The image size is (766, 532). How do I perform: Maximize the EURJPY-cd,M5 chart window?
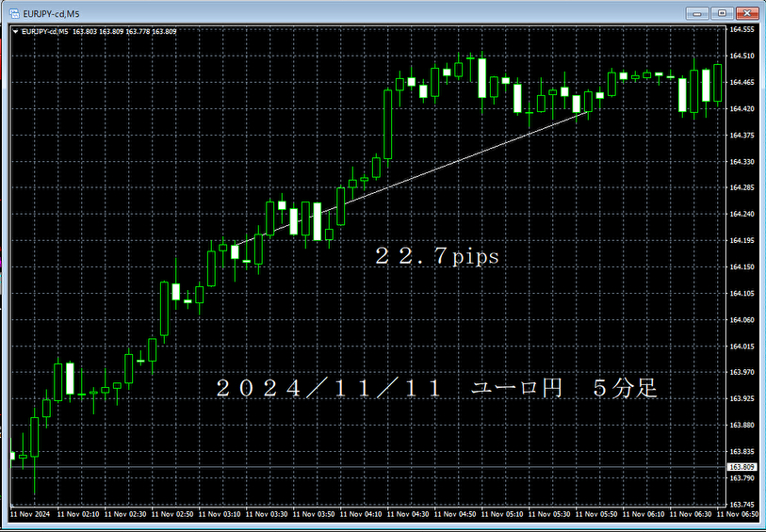point(722,13)
